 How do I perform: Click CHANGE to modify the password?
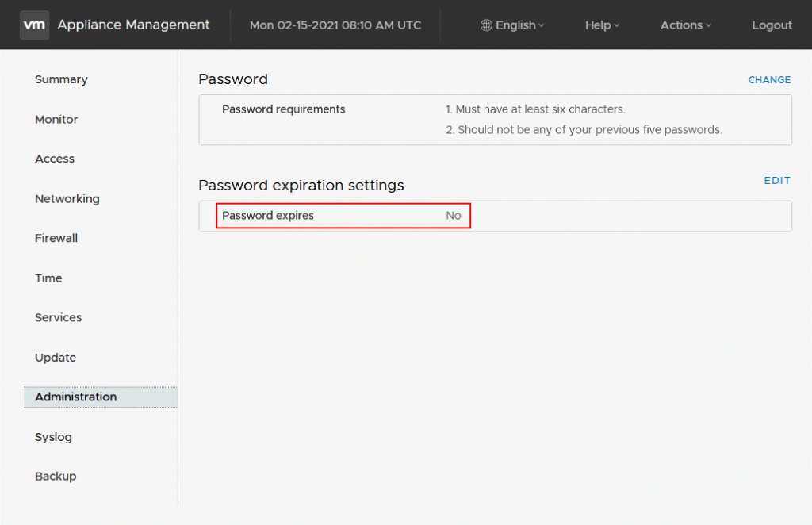(x=769, y=79)
